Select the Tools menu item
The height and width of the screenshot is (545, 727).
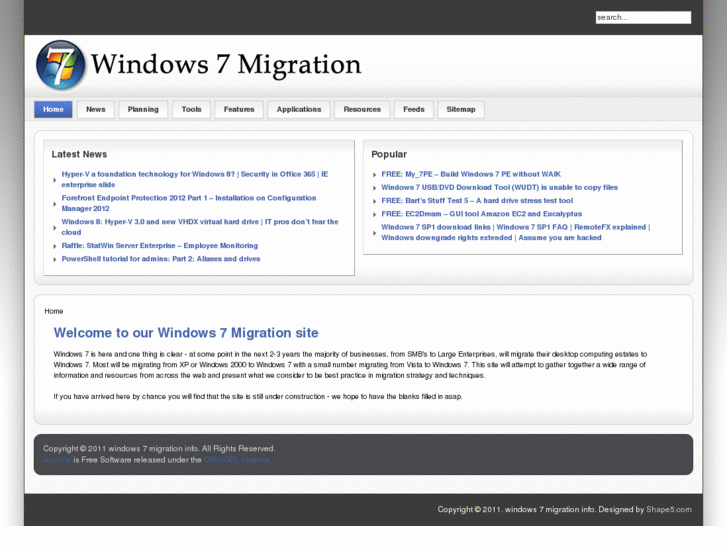pyautogui.click(x=191, y=109)
